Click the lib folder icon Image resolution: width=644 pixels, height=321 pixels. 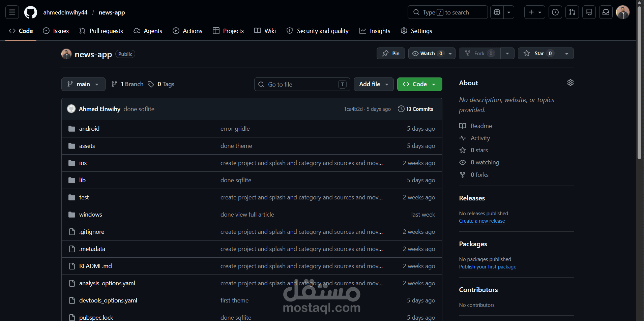[72, 180]
